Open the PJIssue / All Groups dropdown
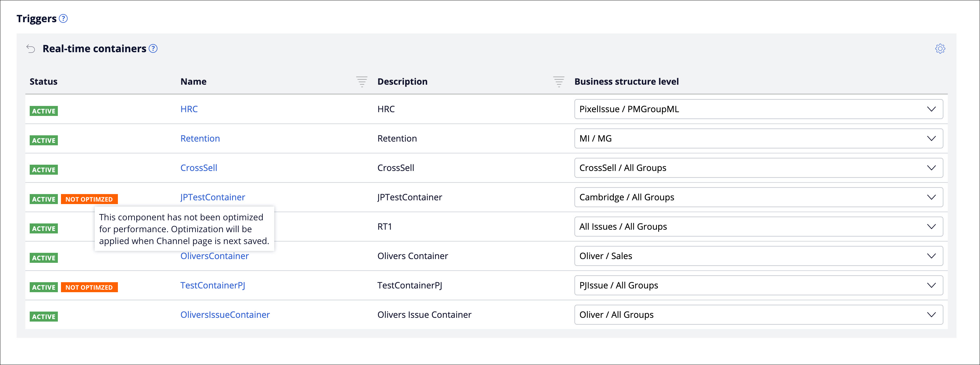This screenshot has width=980, height=365. point(758,285)
